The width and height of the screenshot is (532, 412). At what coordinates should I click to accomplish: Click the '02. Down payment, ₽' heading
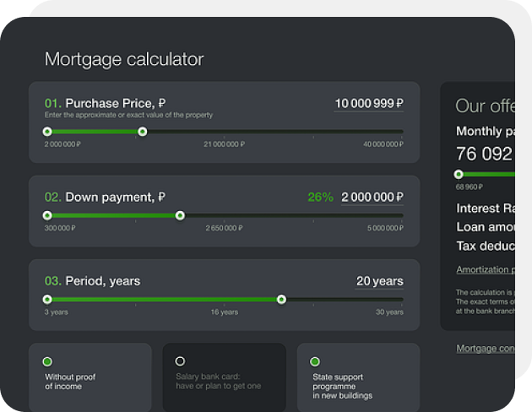pos(106,198)
